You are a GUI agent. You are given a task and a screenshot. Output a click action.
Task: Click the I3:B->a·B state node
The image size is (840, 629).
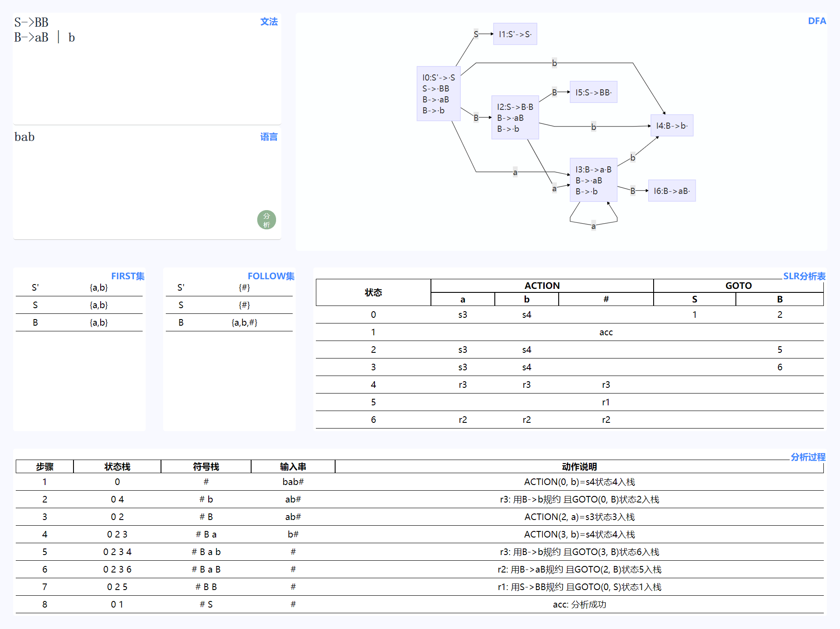593,180
